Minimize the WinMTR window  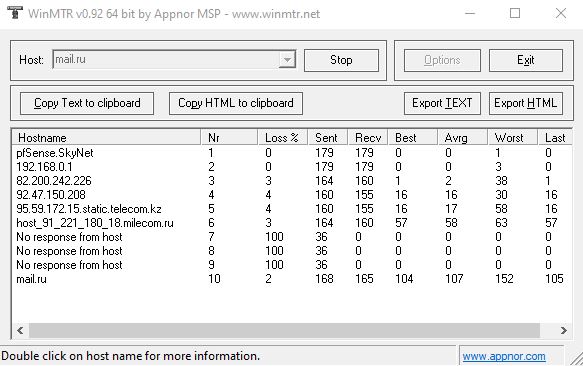click(470, 13)
